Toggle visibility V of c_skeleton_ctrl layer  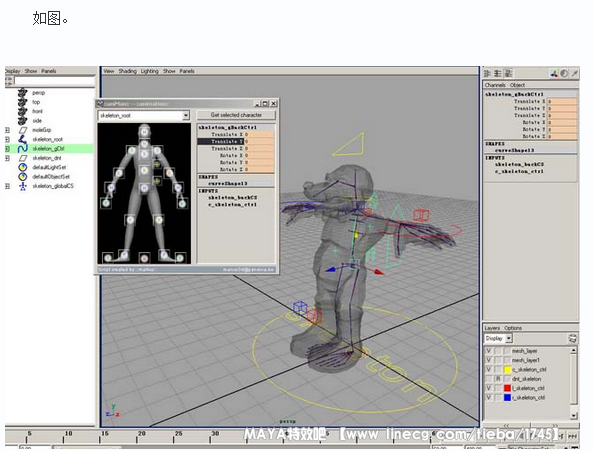(489, 369)
